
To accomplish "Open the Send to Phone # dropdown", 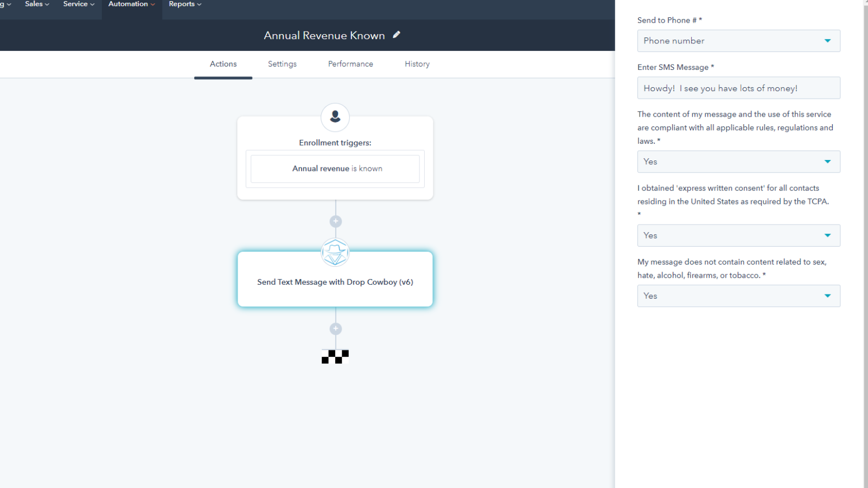I will pyautogui.click(x=738, y=41).
